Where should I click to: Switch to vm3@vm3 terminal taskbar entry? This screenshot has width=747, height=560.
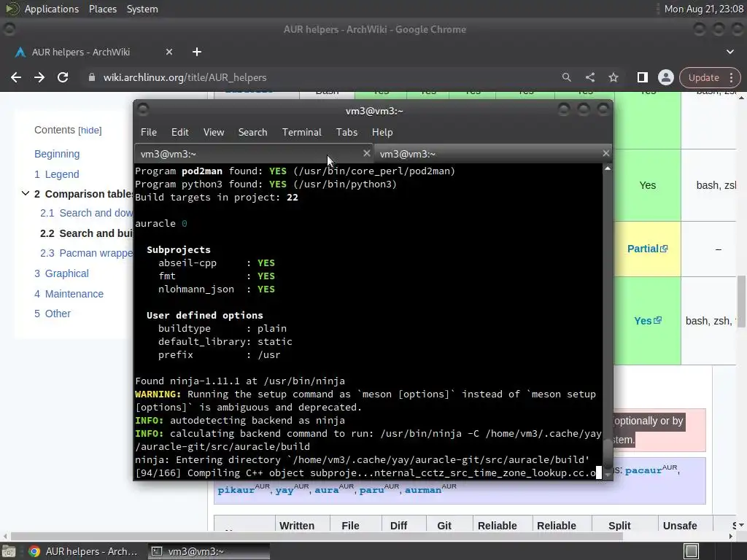point(209,551)
